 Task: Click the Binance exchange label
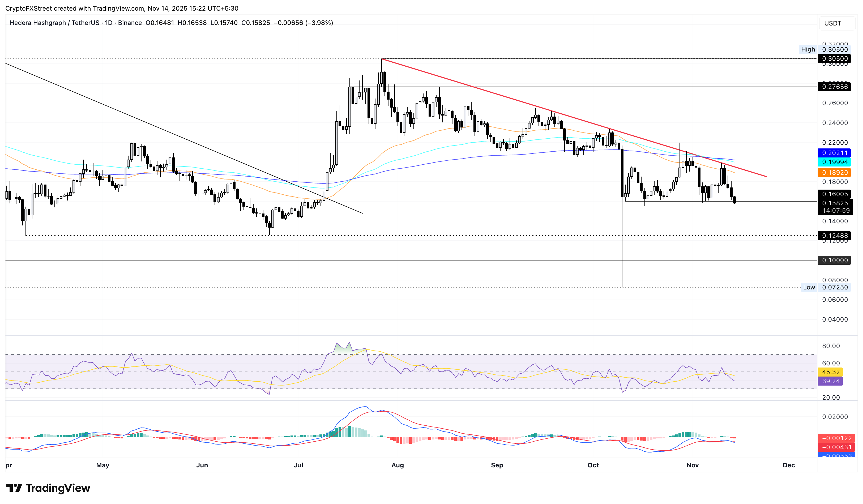coord(130,23)
